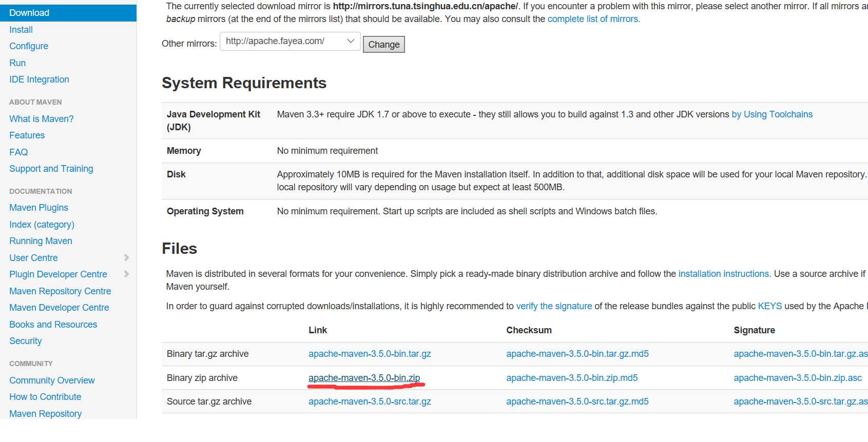Open Maven Developer Centre
The image size is (868, 442).
tap(59, 308)
